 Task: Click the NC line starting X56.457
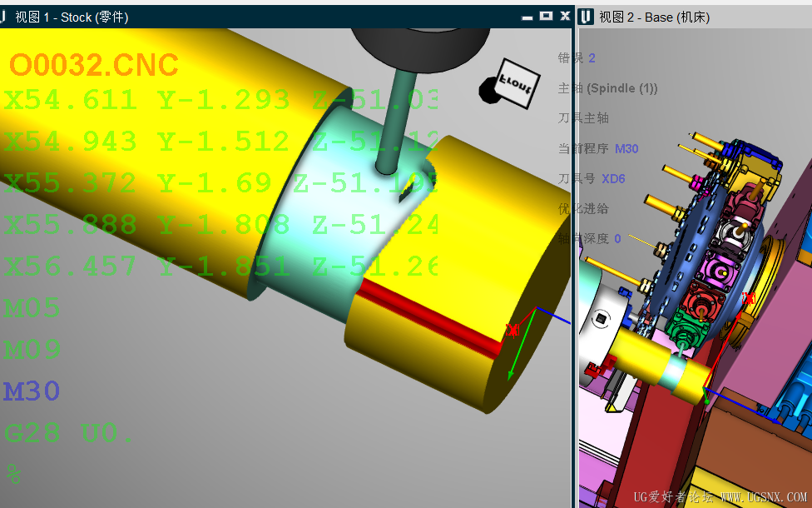[x=220, y=266]
